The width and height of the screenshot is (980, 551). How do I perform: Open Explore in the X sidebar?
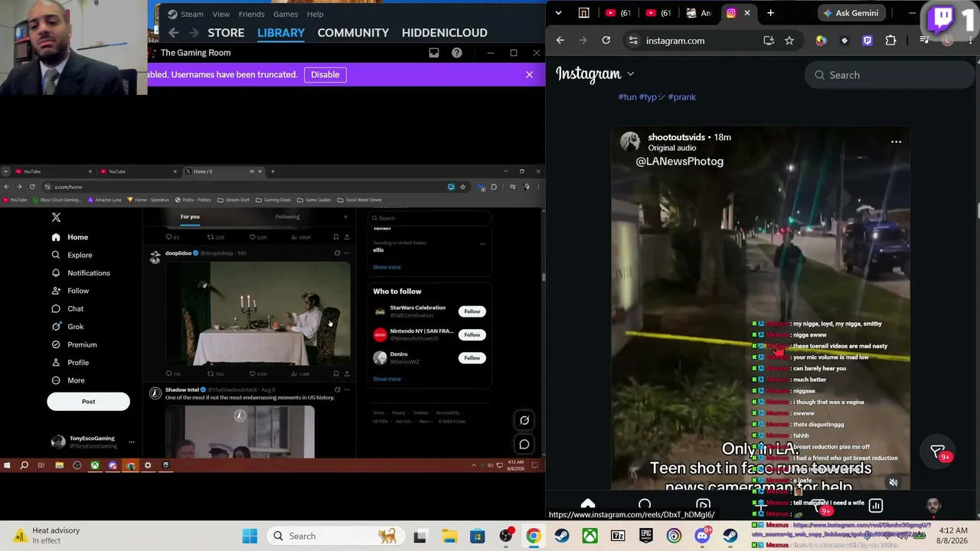click(x=71, y=255)
